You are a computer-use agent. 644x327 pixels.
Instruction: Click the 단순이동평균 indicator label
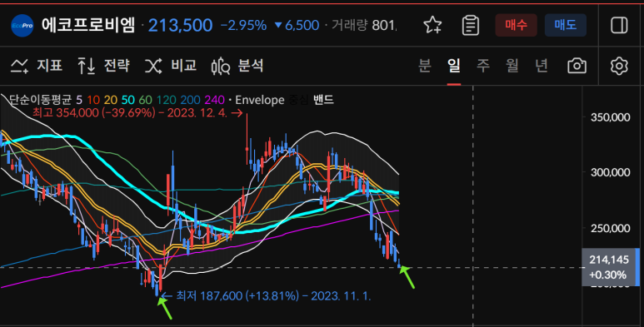coord(40,100)
